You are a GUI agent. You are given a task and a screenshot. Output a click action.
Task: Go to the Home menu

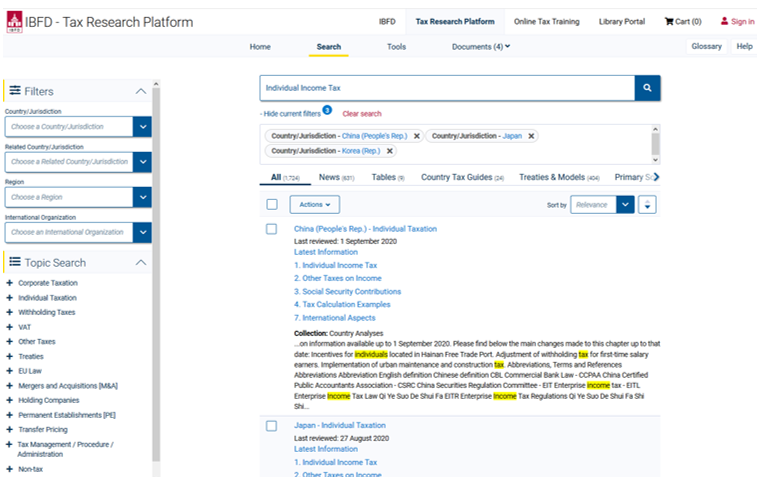pos(260,47)
